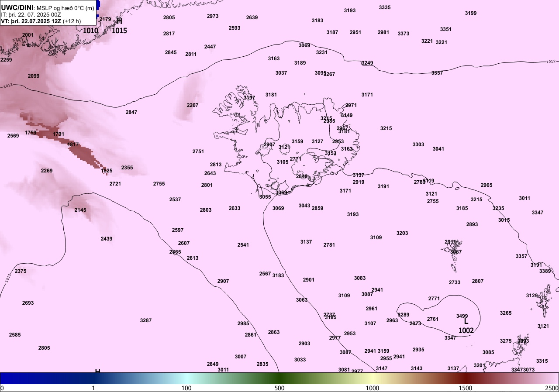
Task: Click the VT: þri. 22.07.2025 12Z line
Action: (31, 21)
